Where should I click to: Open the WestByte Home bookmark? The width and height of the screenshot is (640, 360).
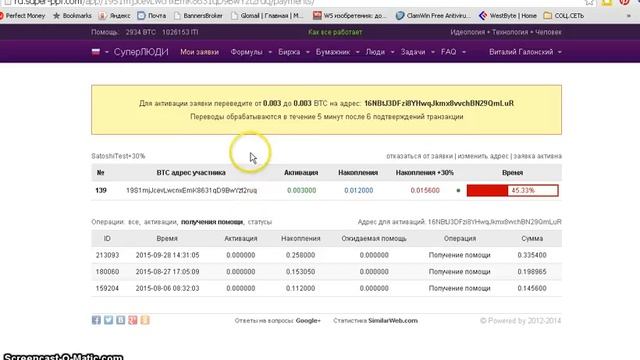(508, 16)
